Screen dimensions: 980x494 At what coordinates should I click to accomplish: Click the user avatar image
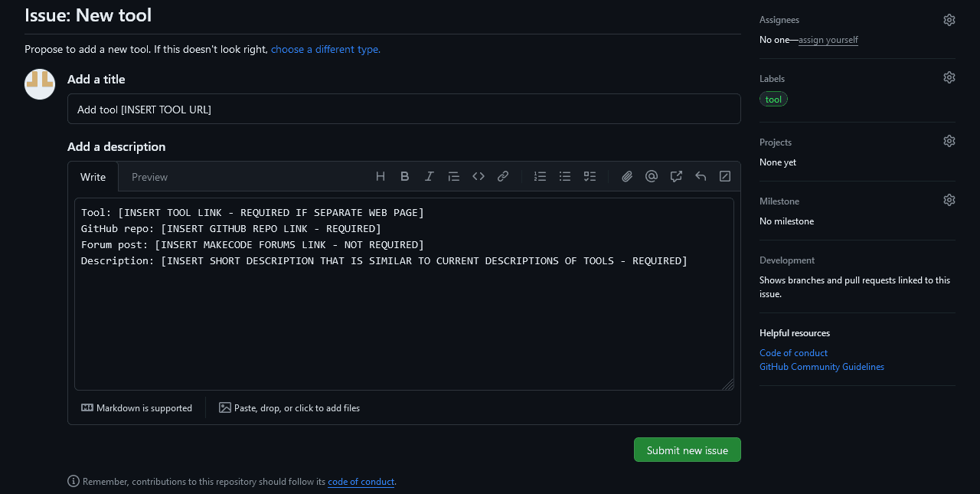pos(40,84)
